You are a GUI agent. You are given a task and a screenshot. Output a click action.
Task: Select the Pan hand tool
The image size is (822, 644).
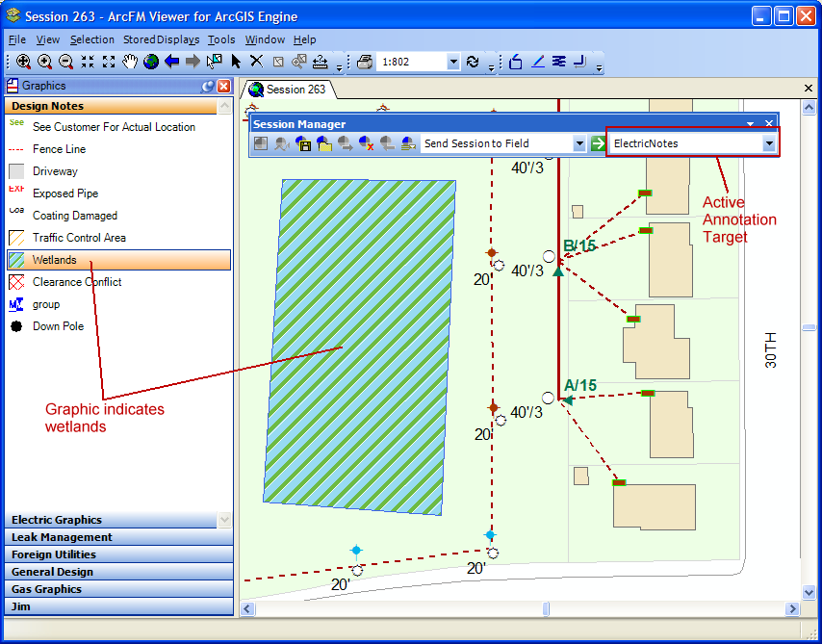coord(130,62)
